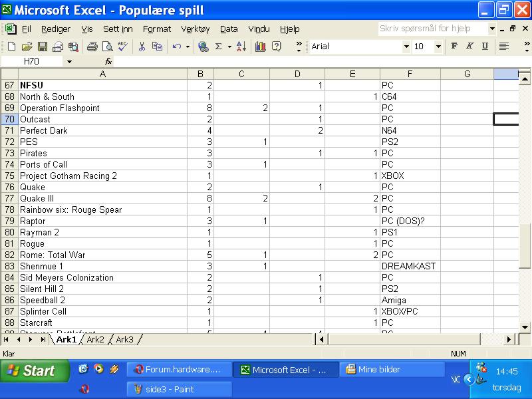Click the Research magnifier icon
The width and height of the screenshot is (532, 399).
click(x=73, y=47)
